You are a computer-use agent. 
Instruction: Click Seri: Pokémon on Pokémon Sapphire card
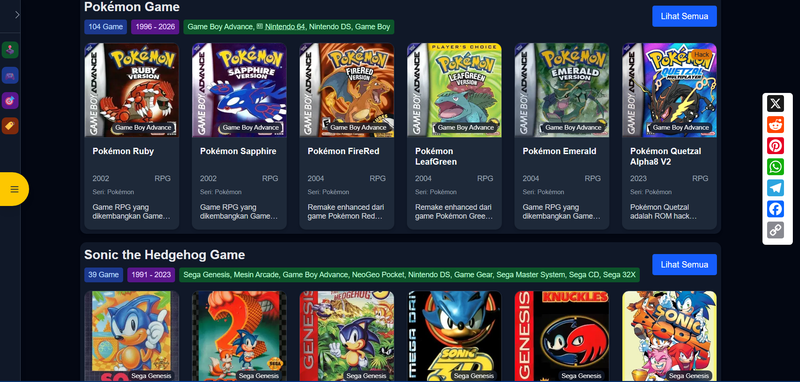(221, 192)
